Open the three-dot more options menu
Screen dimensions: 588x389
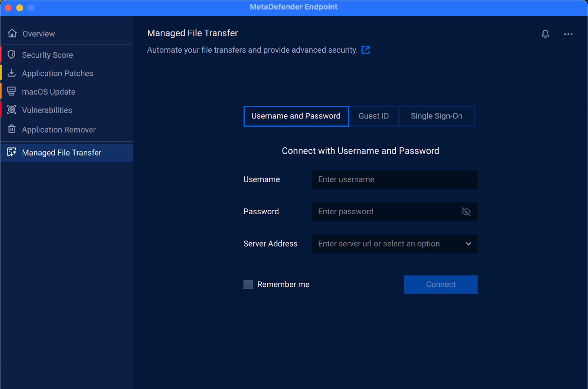pyautogui.click(x=568, y=34)
